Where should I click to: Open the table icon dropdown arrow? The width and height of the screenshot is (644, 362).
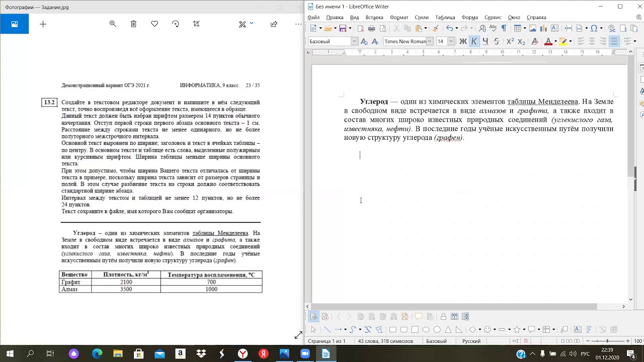[524, 28]
